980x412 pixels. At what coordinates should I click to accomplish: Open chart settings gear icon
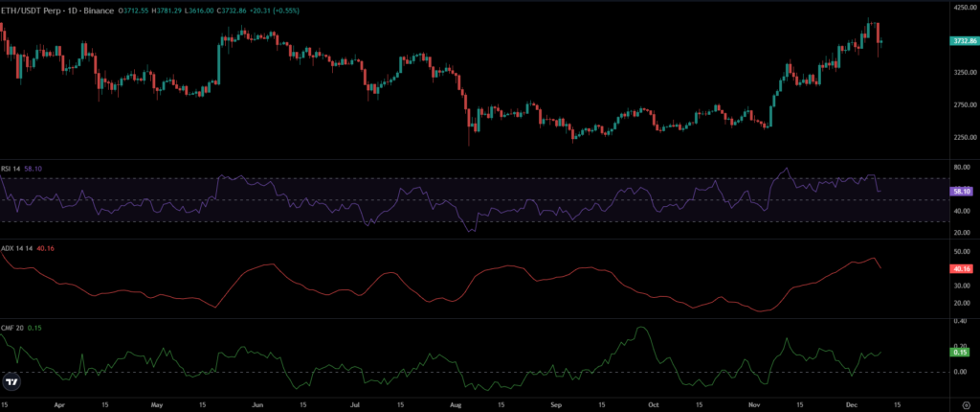(x=966, y=404)
